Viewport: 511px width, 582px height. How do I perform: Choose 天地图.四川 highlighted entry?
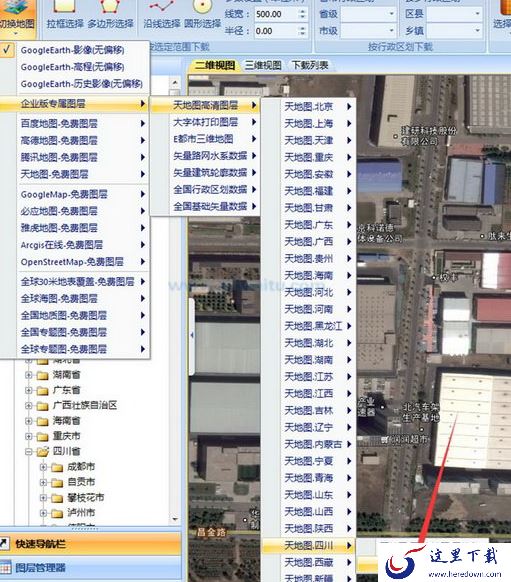[x=308, y=546]
